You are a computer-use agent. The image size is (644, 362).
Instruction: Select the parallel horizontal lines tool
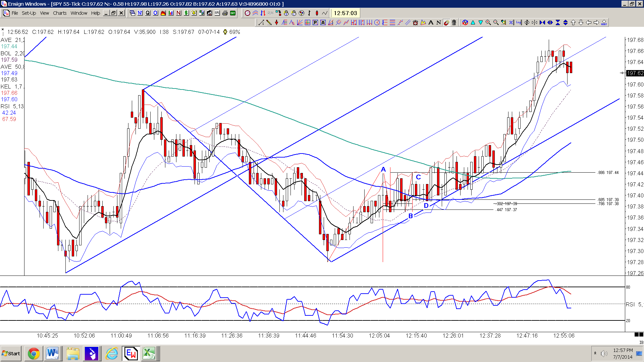[x=392, y=22]
